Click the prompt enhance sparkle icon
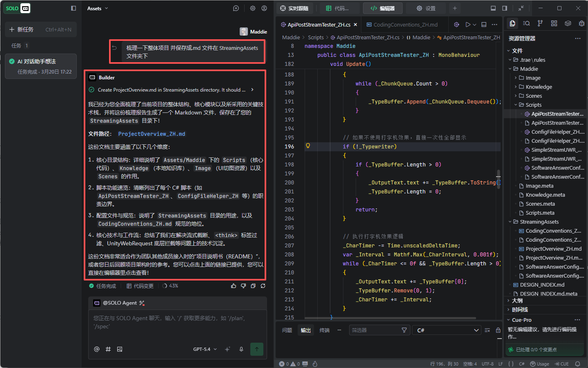This screenshot has width=588, height=368. coord(227,349)
